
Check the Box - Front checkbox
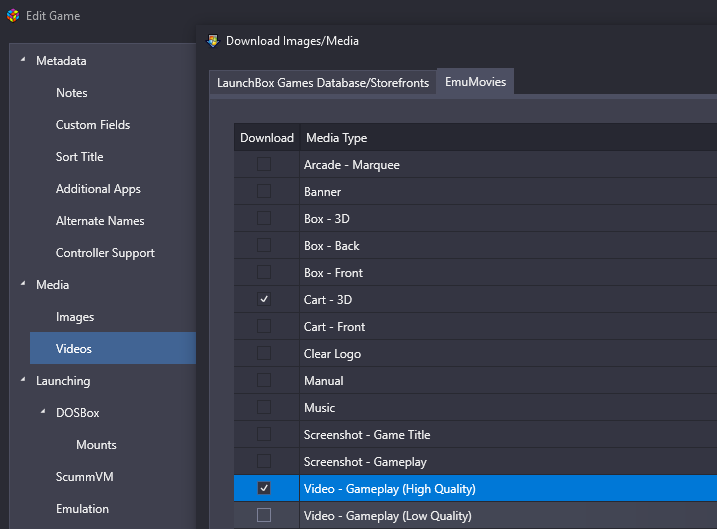pos(264,272)
